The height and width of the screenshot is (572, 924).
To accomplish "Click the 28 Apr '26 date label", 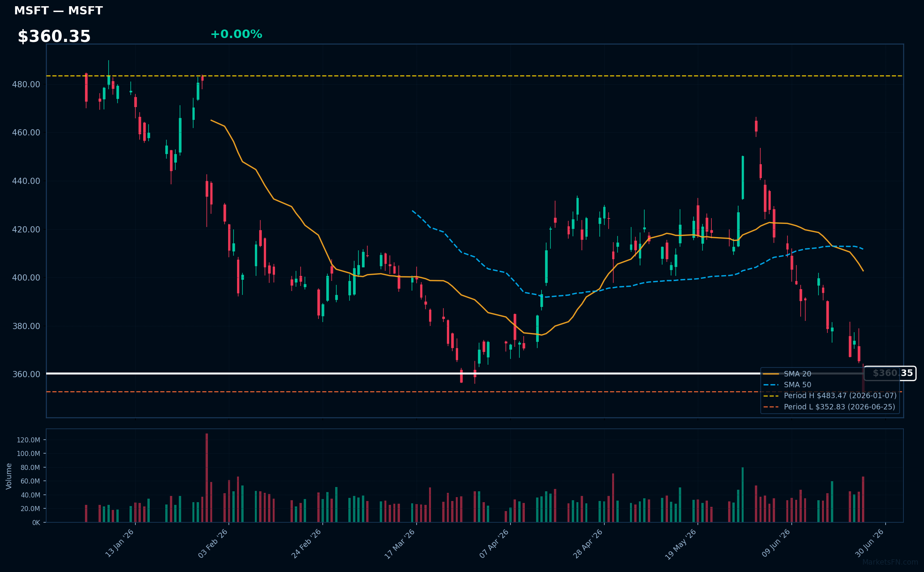I will tap(588, 543).
